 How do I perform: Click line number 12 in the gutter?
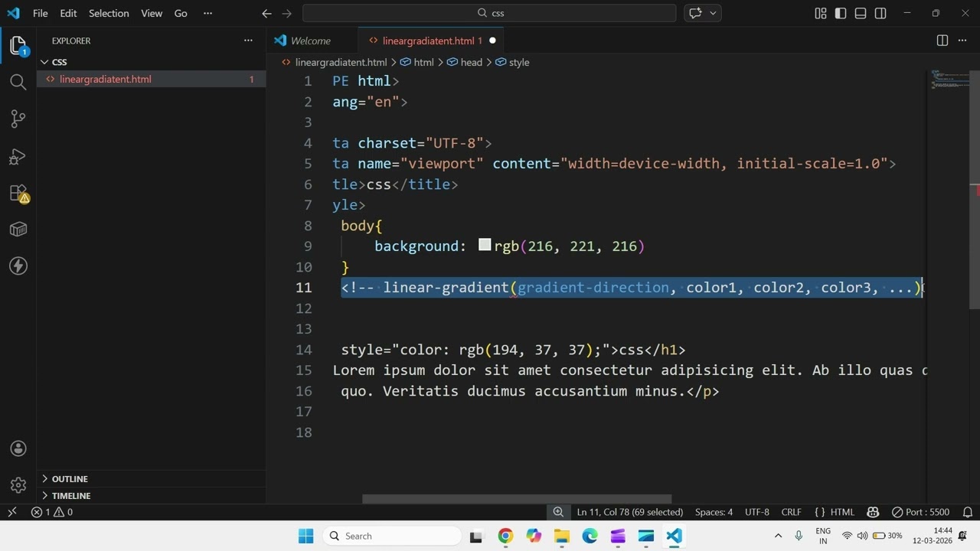305,308
